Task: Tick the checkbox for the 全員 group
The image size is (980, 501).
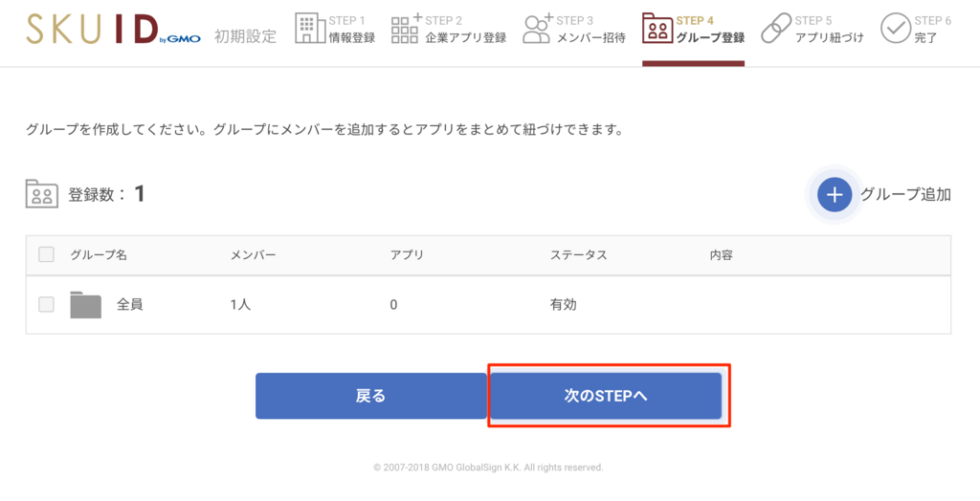Action: (x=46, y=304)
